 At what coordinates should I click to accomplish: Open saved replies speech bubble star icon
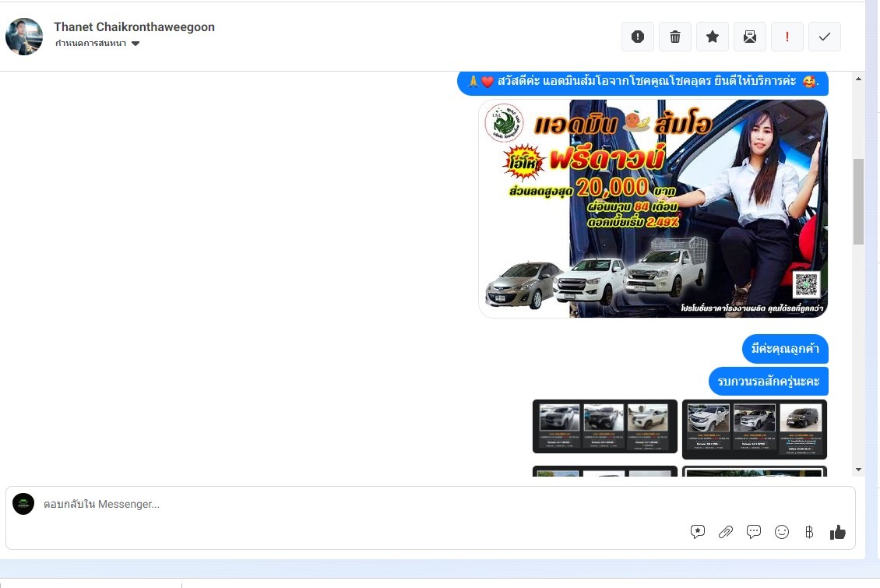[698, 532]
